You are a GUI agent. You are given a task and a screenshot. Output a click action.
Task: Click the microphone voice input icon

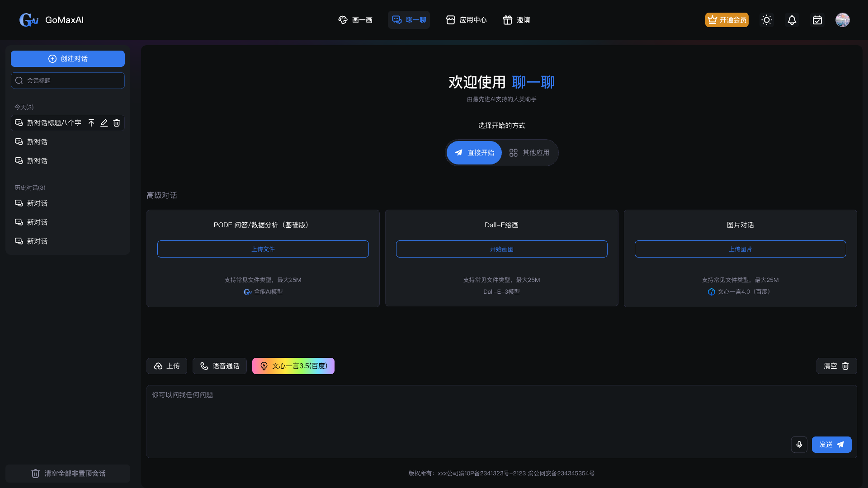799,445
